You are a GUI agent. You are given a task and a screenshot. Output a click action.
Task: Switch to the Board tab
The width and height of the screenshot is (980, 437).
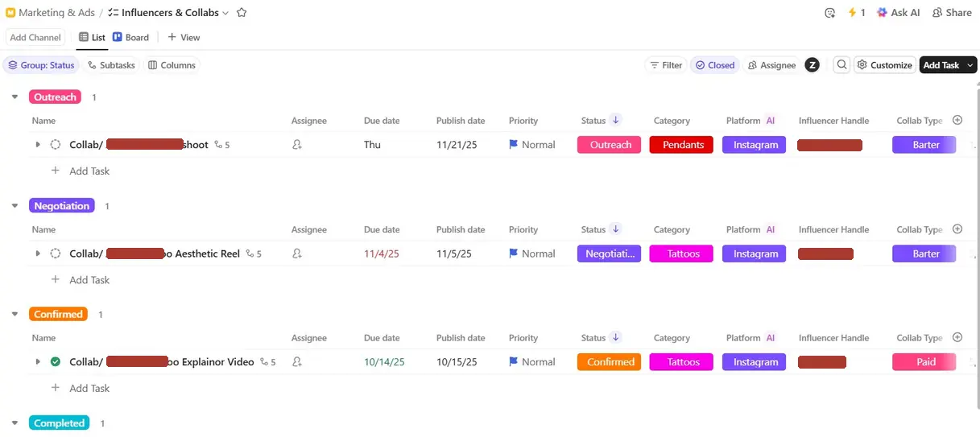pos(130,37)
